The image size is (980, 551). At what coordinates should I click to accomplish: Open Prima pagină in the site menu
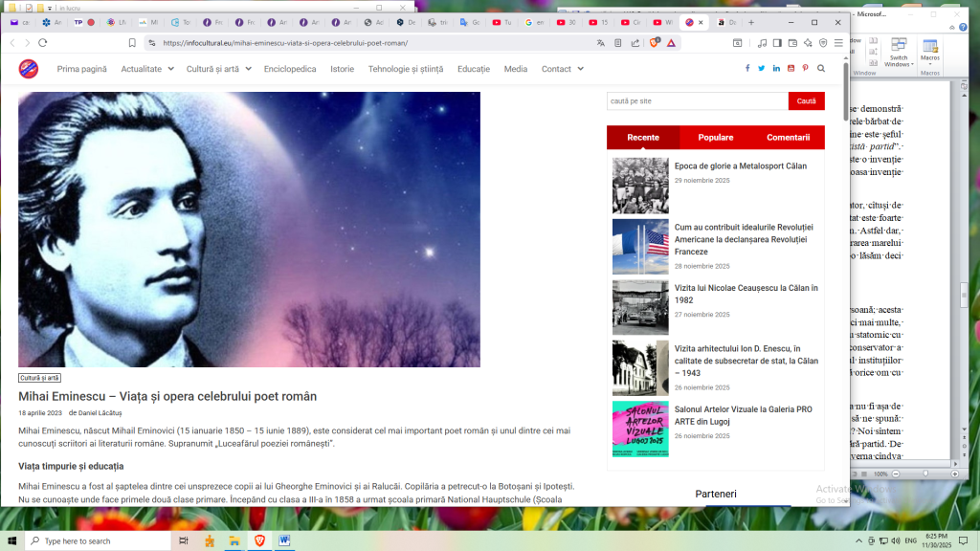82,69
